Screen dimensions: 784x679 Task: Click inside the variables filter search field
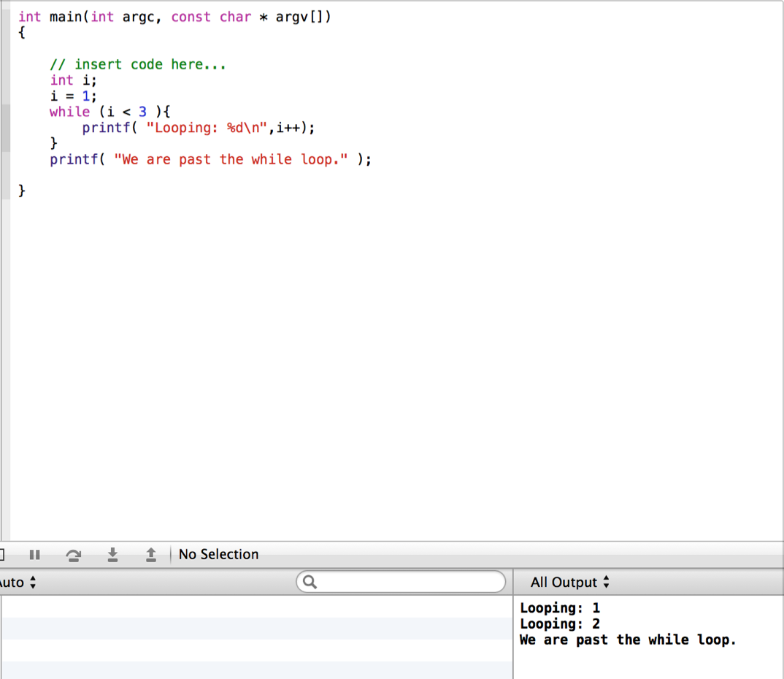409,583
